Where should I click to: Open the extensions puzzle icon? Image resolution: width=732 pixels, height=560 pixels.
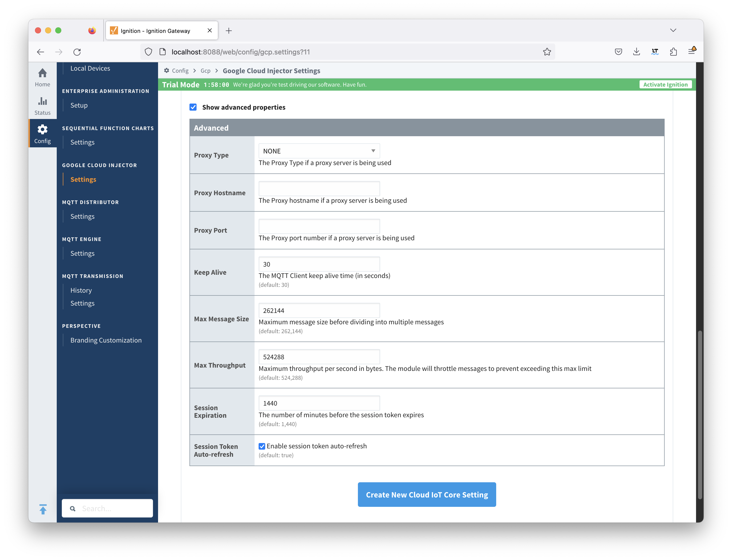coord(673,52)
